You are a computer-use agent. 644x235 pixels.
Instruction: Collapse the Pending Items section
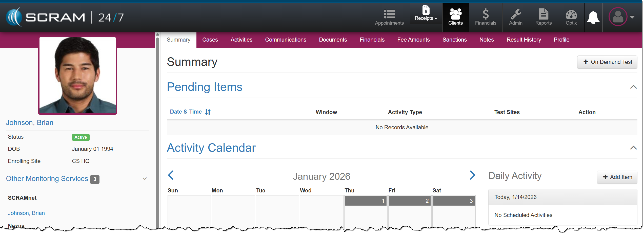click(633, 87)
